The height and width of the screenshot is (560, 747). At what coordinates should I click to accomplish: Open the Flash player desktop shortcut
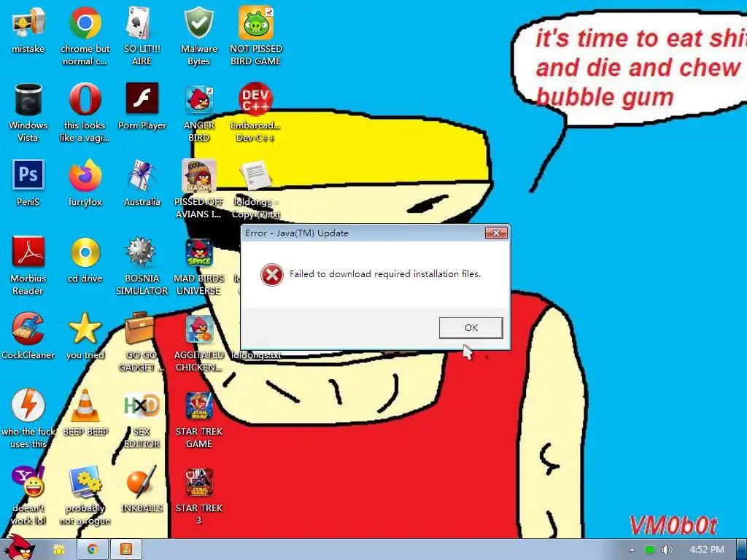click(142, 107)
